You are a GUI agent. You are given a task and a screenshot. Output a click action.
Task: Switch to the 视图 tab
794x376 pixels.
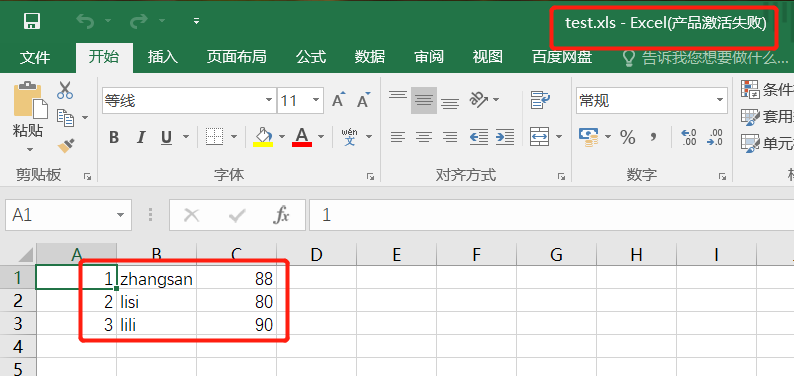pyautogui.click(x=488, y=57)
